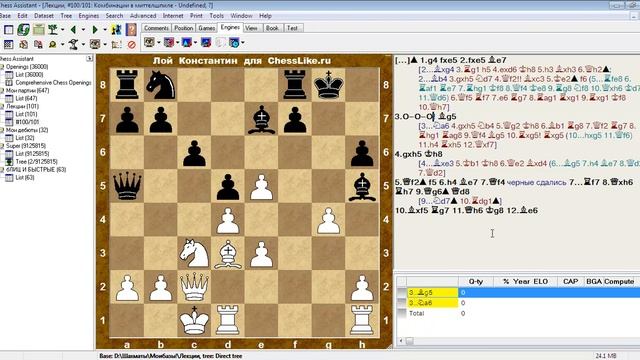Go back with the green left arrow
Screen dimensions: 640x360
pyautogui.click(x=73, y=30)
